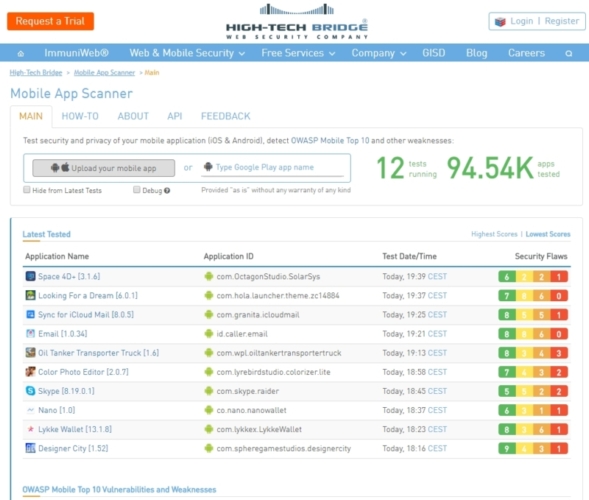Open OWASP Mobile Top 10 link

tap(330, 140)
